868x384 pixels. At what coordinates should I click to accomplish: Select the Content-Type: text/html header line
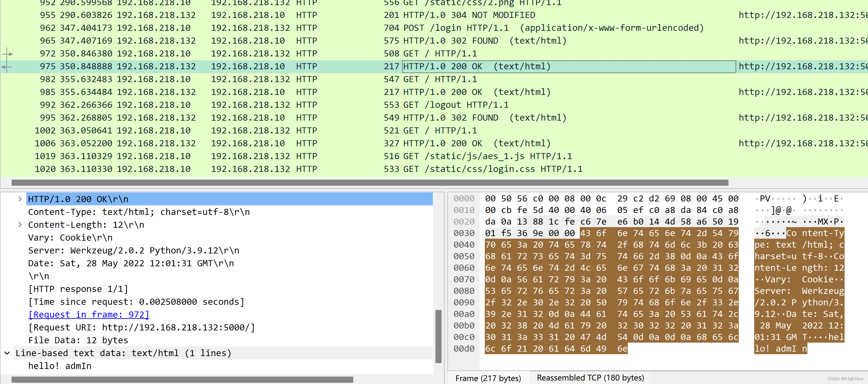139,212
